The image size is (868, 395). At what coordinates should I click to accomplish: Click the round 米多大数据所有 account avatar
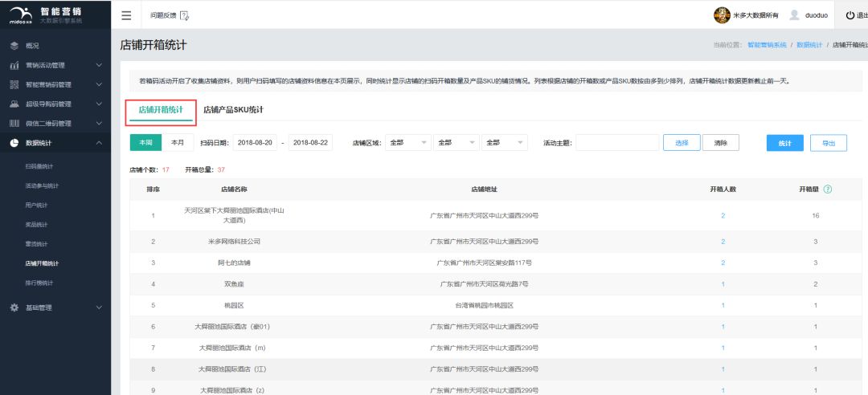coord(722,15)
